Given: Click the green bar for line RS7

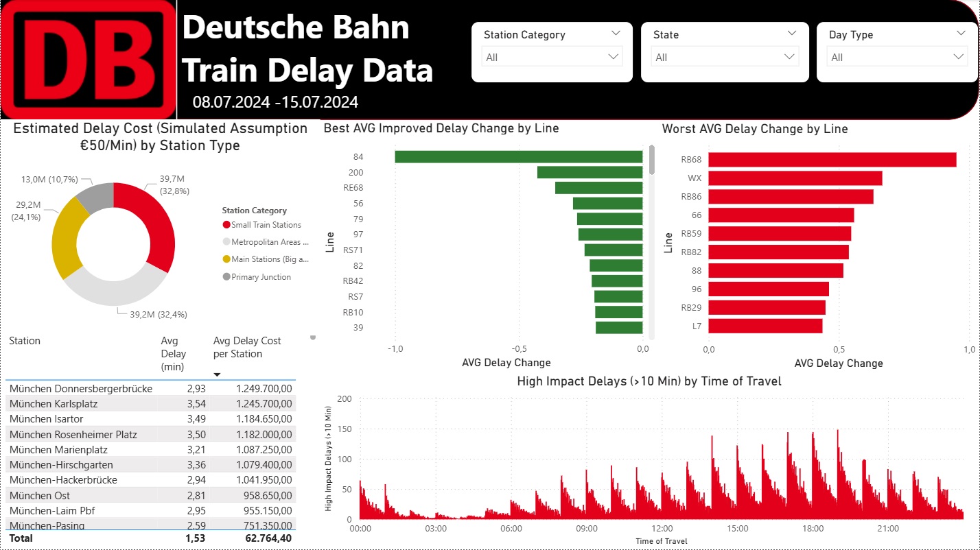Looking at the screenshot, I should tap(618, 296).
